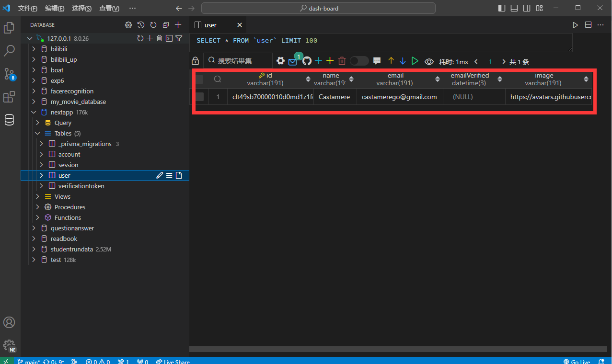612x364 pixels.
Task: Open new query file for user table
Action: [x=179, y=175]
